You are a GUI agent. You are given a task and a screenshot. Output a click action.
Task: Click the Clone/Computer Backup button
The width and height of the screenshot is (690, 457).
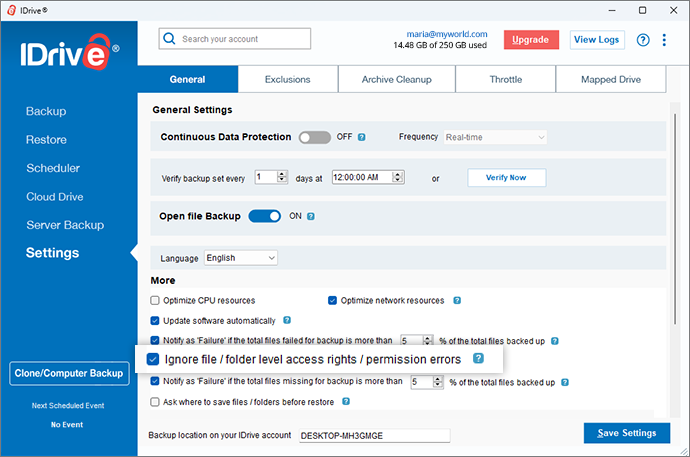pos(69,373)
